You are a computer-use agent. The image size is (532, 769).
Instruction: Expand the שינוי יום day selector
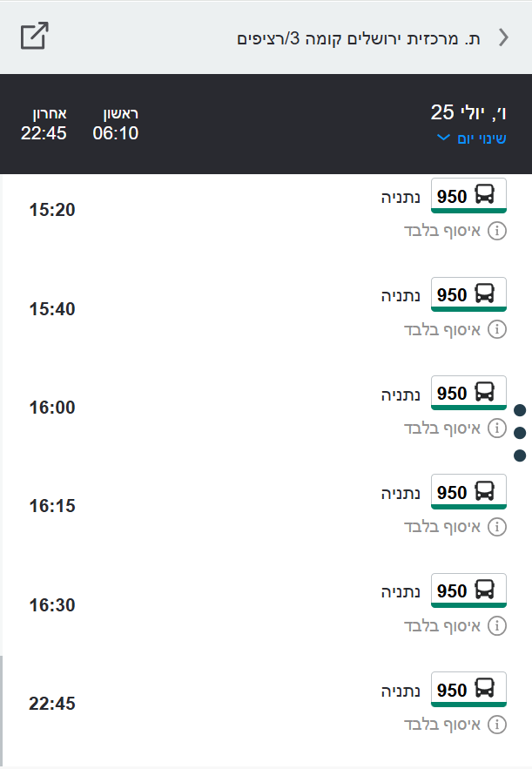tap(470, 138)
